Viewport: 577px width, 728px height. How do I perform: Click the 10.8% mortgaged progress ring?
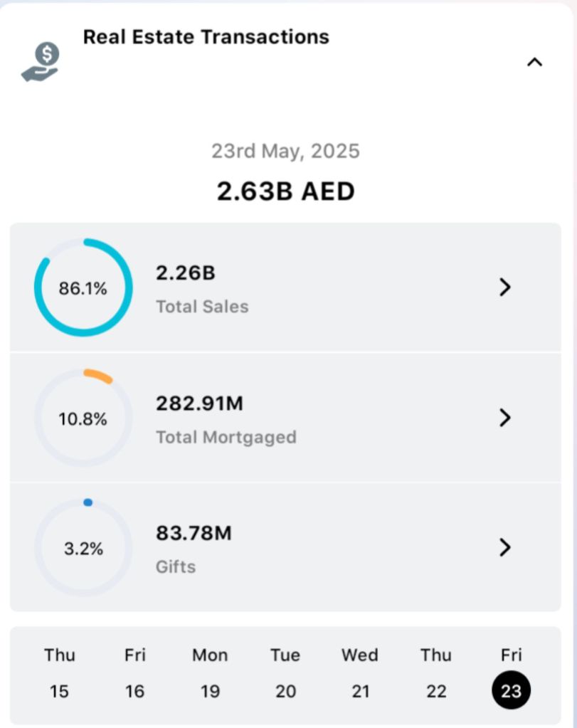click(x=83, y=418)
